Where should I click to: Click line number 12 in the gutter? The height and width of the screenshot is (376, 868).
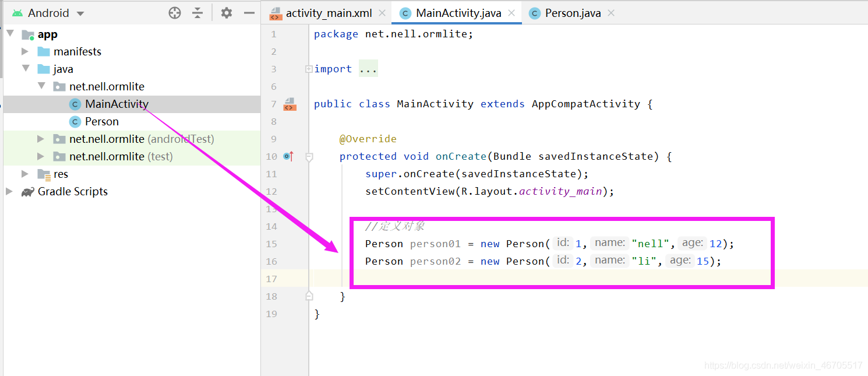(x=271, y=191)
